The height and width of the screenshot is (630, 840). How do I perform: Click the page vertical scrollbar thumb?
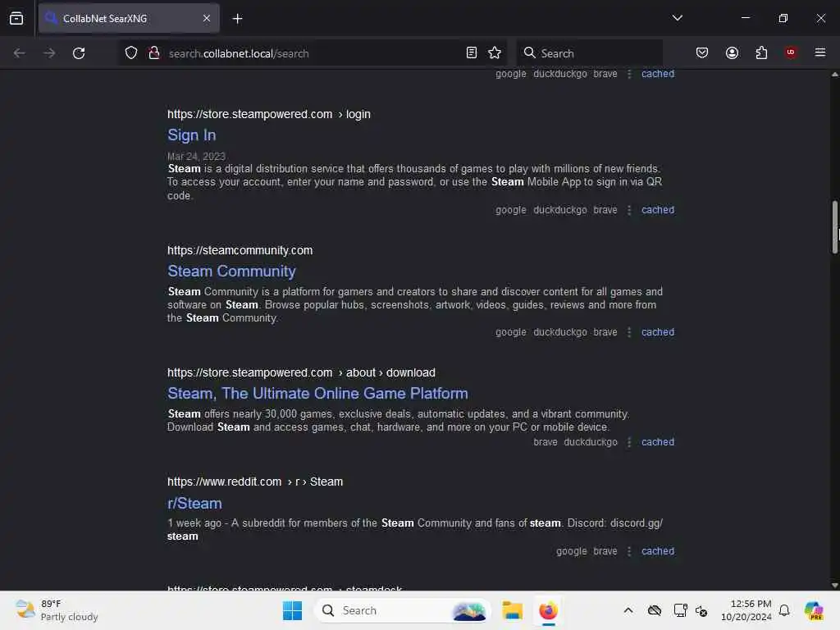tap(834, 227)
